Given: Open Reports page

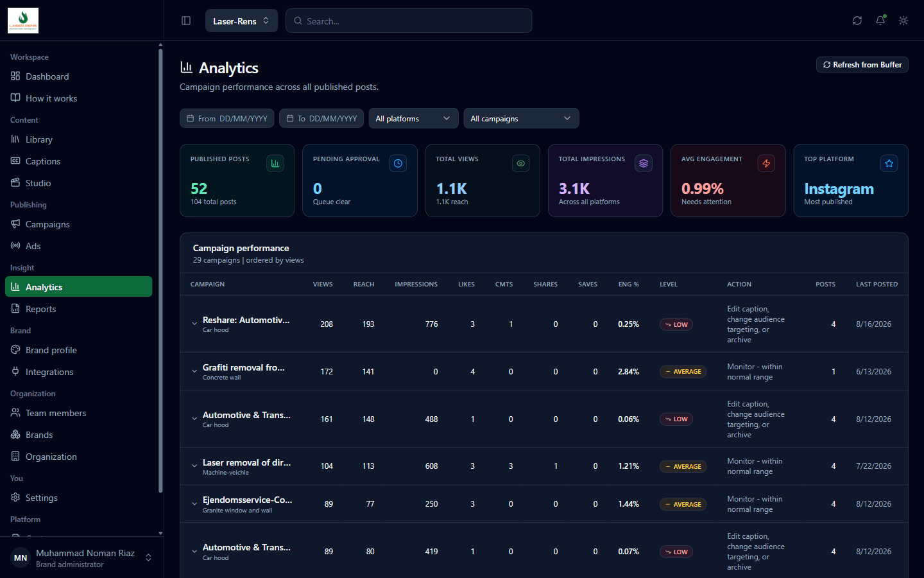Looking at the screenshot, I should pos(78,309).
